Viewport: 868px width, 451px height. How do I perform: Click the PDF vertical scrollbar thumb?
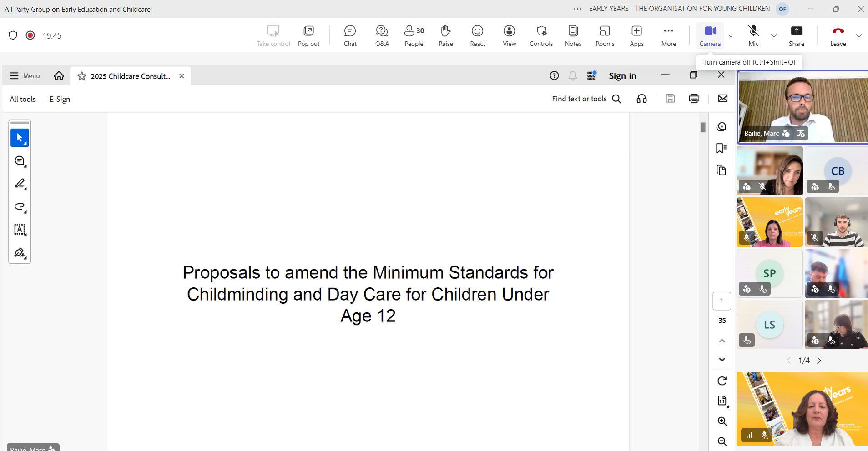point(703,127)
